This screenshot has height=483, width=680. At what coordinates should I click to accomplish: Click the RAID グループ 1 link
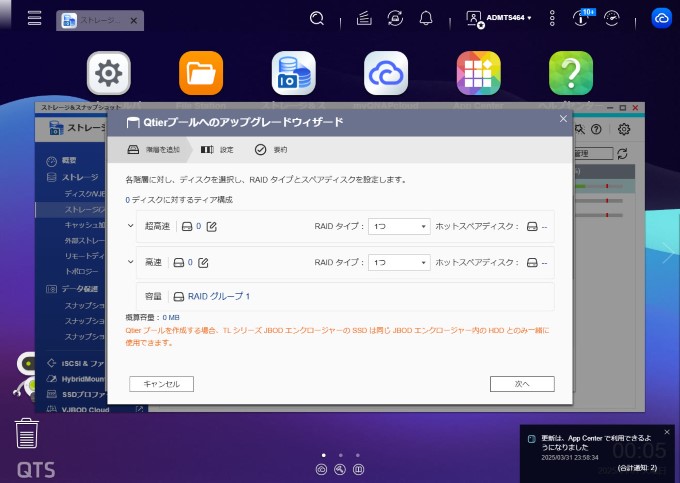point(219,296)
